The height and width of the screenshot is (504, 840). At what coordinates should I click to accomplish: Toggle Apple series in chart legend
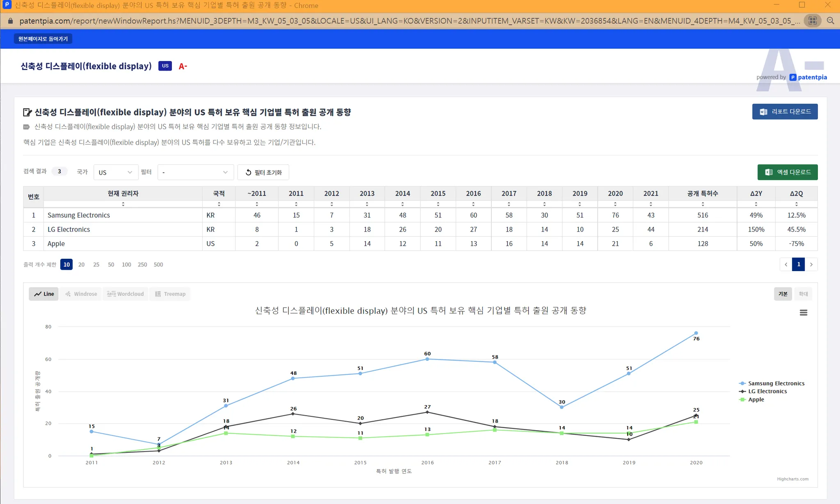[x=756, y=399]
